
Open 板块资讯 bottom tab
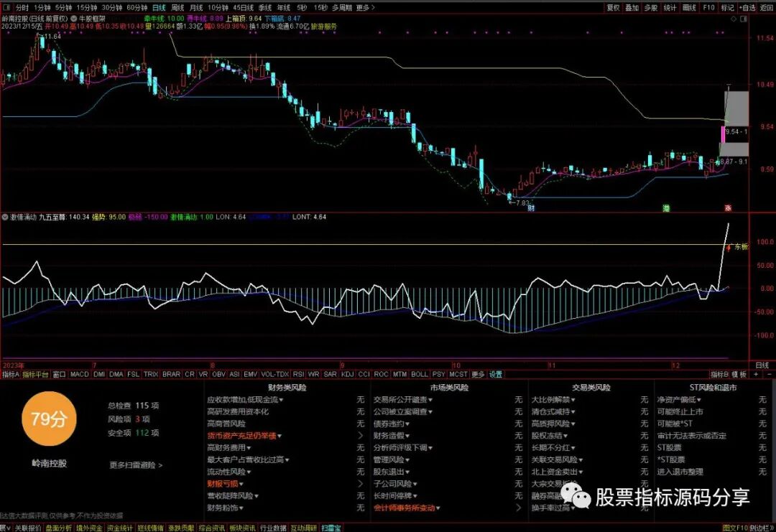tap(243, 528)
